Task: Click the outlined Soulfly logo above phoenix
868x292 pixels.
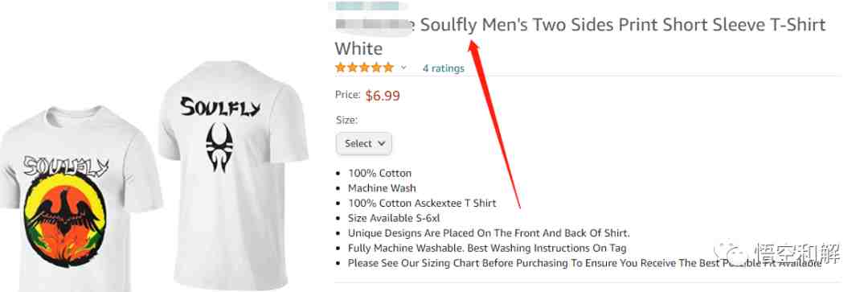Action: pos(65,167)
